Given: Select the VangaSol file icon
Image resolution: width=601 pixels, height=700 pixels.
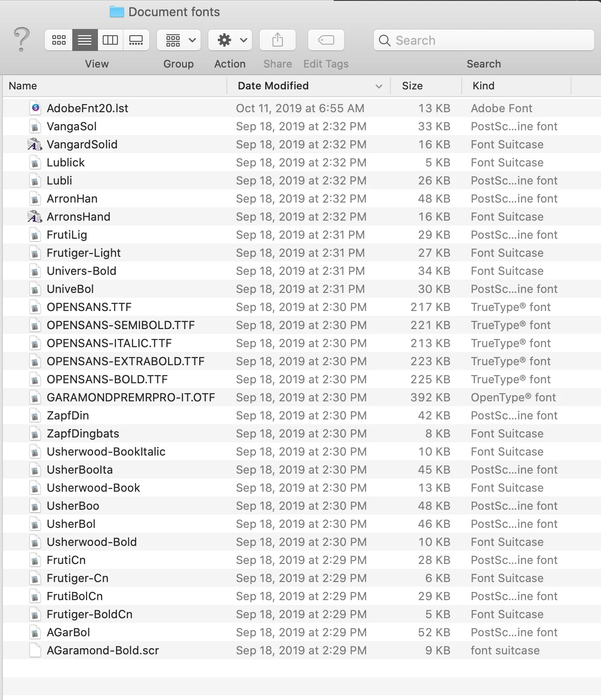Looking at the screenshot, I should [35, 126].
